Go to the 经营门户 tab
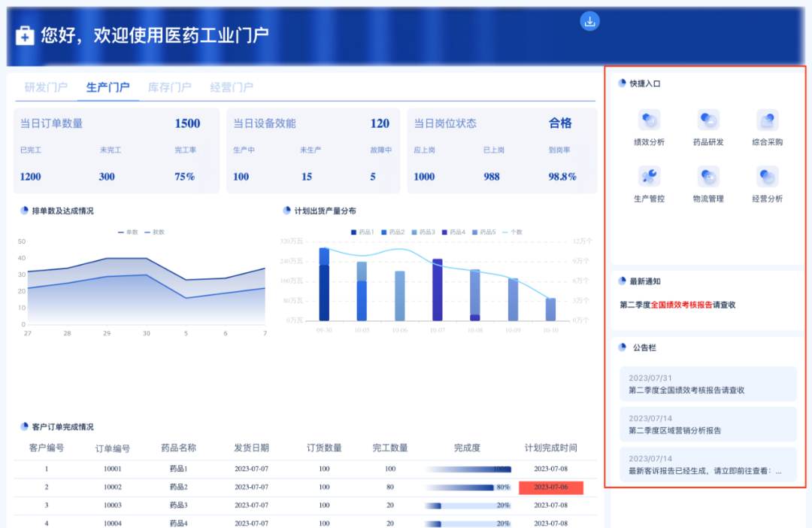The image size is (812, 528). pyautogui.click(x=232, y=87)
